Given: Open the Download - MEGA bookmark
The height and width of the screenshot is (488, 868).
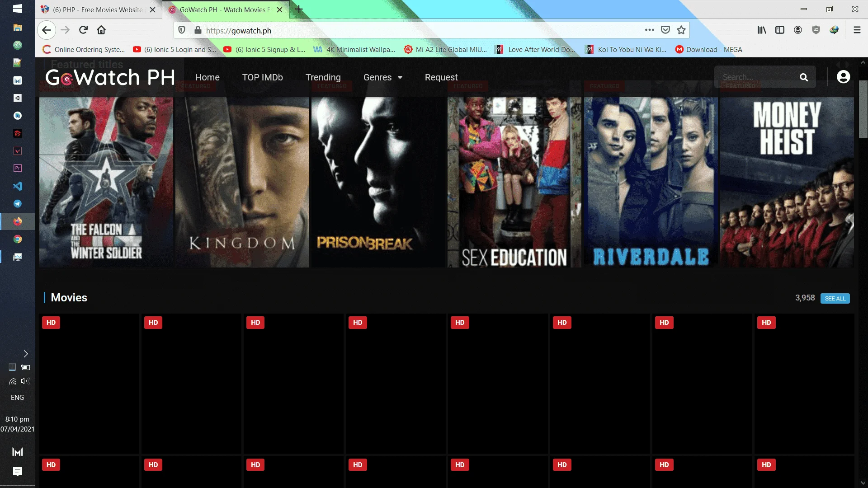Looking at the screenshot, I should (709, 50).
